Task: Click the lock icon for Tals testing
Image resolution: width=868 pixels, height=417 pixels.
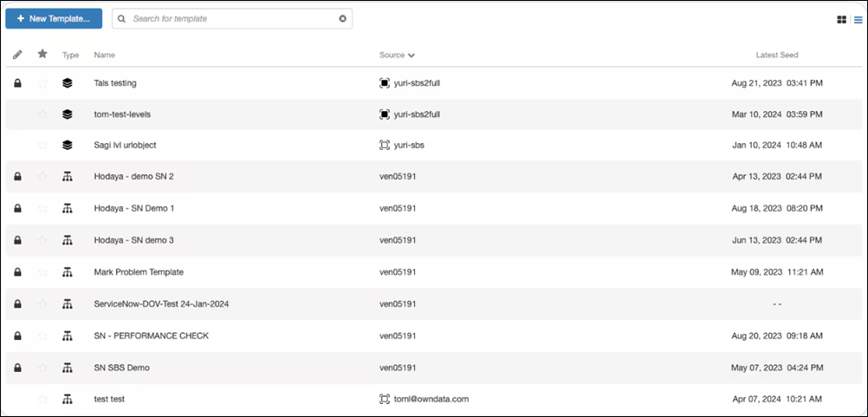Action: (17, 83)
